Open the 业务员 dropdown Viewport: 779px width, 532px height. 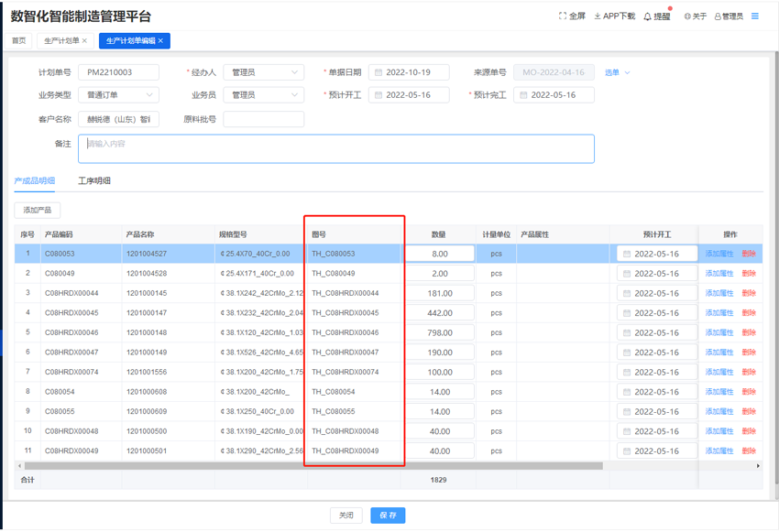[x=264, y=95]
